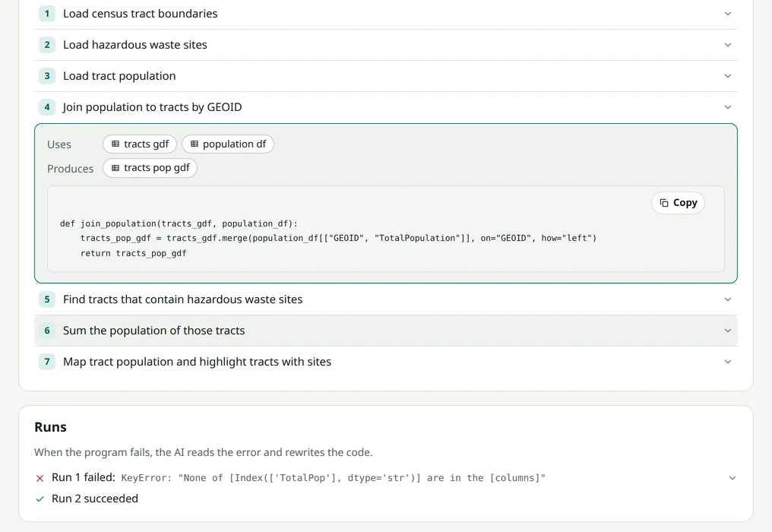772x532 pixels.
Task: Open the tracts gdf input chip
Action: point(140,144)
